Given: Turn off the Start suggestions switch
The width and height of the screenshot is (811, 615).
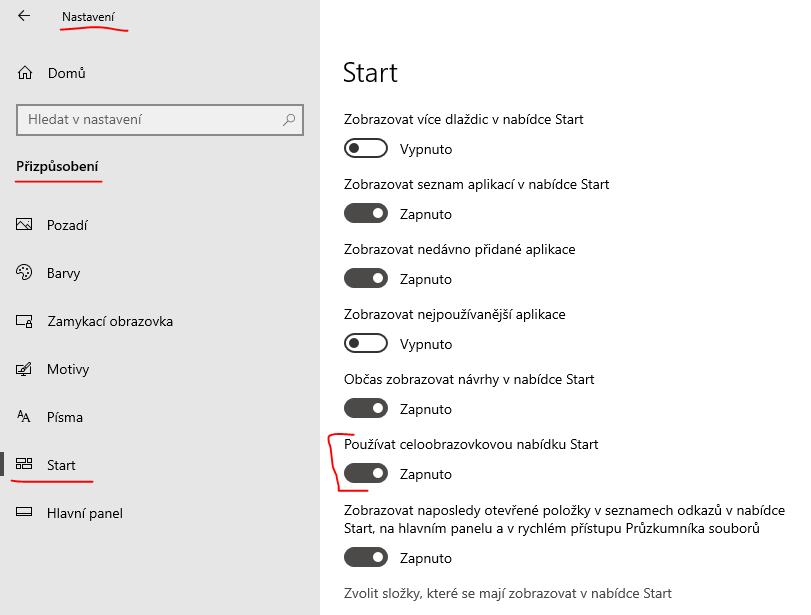Looking at the screenshot, I should pyautogui.click(x=365, y=409).
